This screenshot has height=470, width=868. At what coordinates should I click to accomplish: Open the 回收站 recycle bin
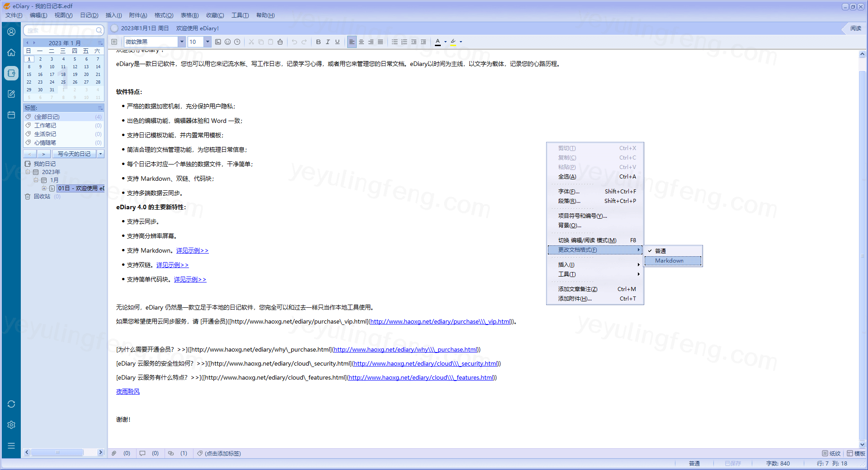42,197
